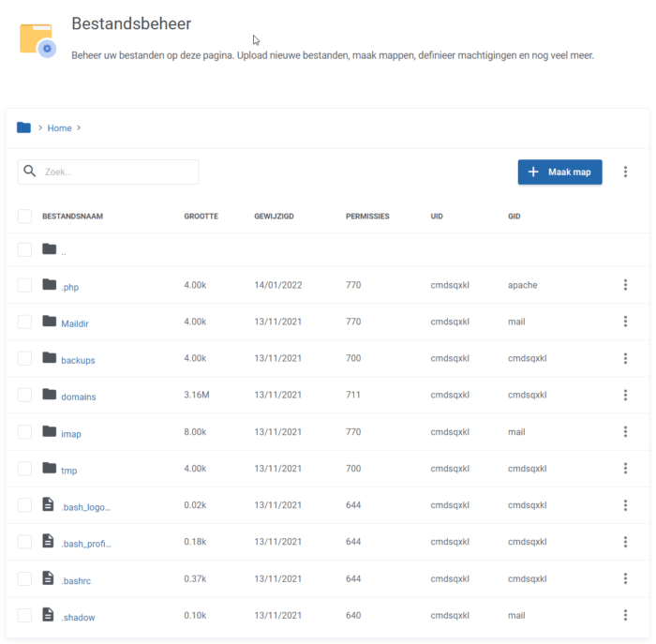Click the parent directory folder icon

[x=50, y=249]
